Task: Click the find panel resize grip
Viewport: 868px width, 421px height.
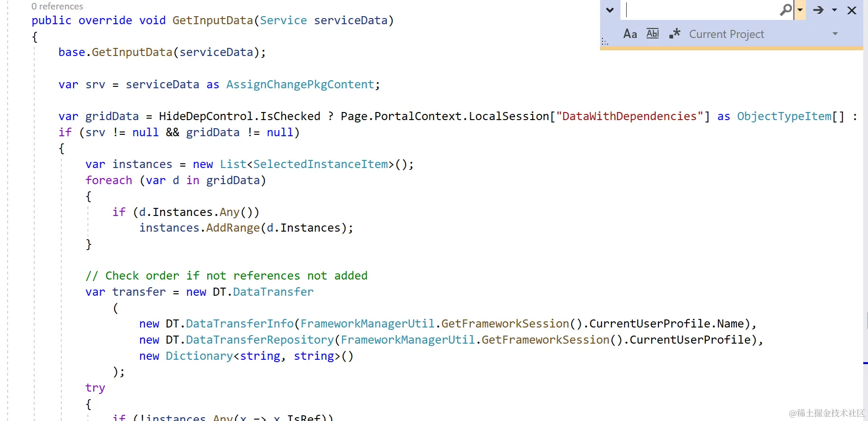Action: (x=604, y=42)
